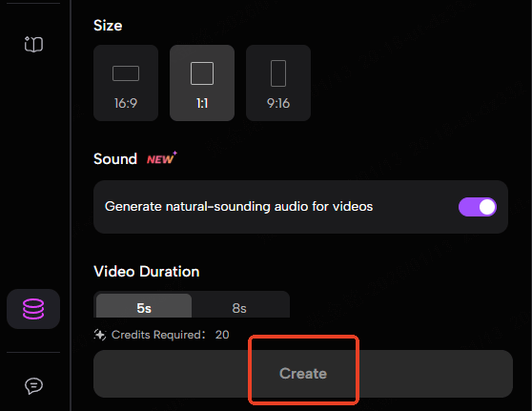Click 'Generate natural-sounding audio for videos' label
This screenshot has height=411, width=532.
pyautogui.click(x=239, y=206)
